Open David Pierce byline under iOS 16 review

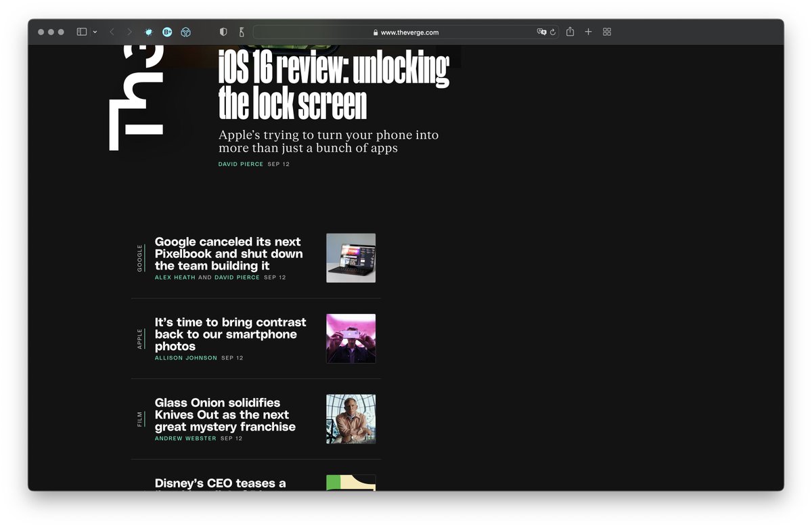pyautogui.click(x=241, y=164)
